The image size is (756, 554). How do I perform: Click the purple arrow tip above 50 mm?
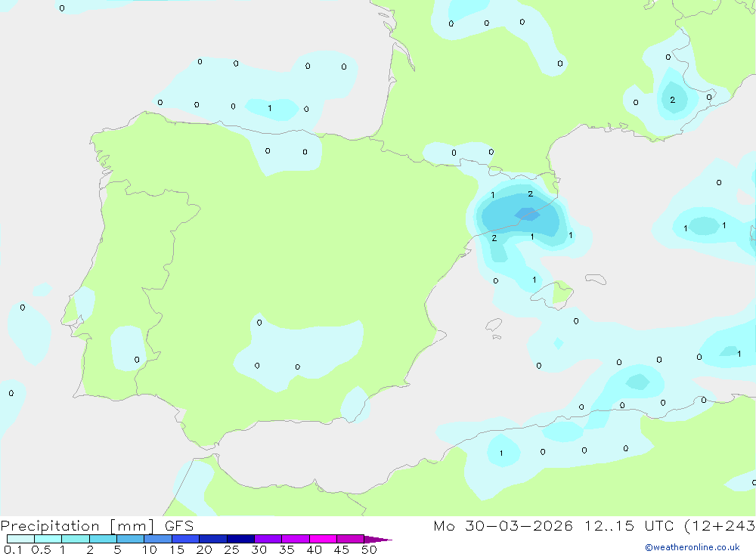[x=377, y=540]
